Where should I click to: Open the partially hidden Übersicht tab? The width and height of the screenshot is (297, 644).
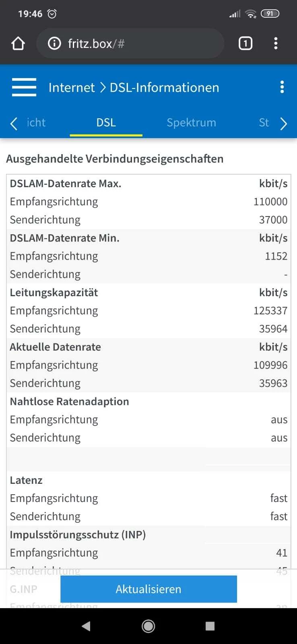36,122
